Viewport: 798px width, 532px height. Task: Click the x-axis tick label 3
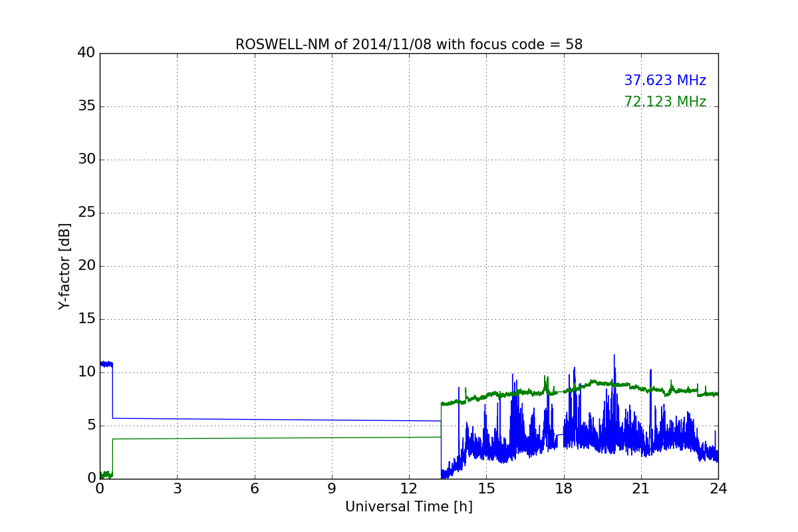pyautogui.click(x=177, y=489)
